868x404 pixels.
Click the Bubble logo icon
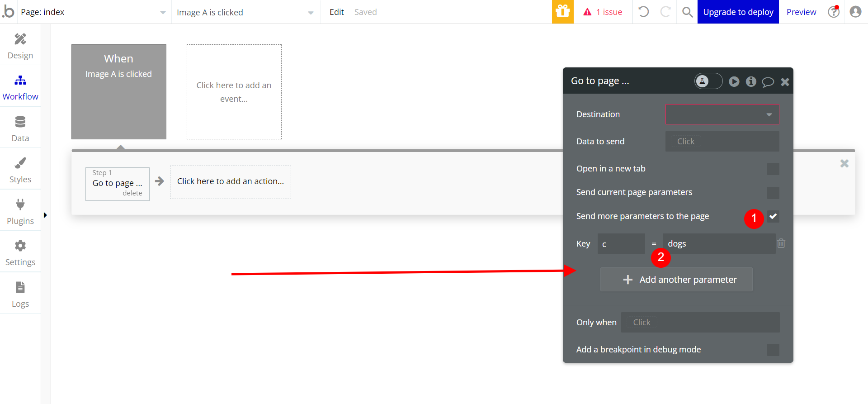(x=8, y=11)
